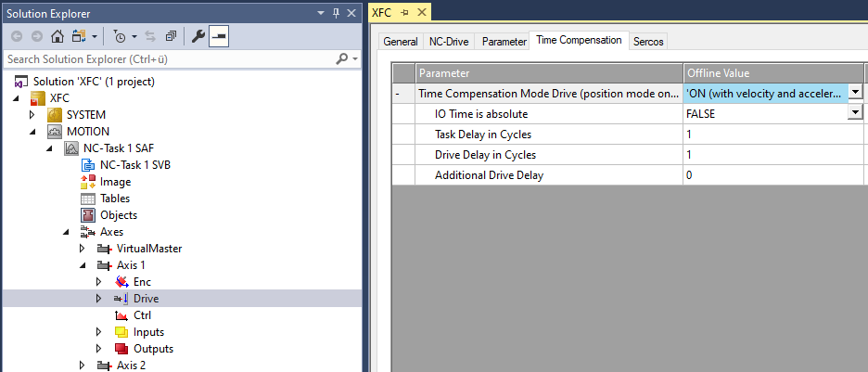
Task: Click the XFC document tab
Action: tap(382, 13)
